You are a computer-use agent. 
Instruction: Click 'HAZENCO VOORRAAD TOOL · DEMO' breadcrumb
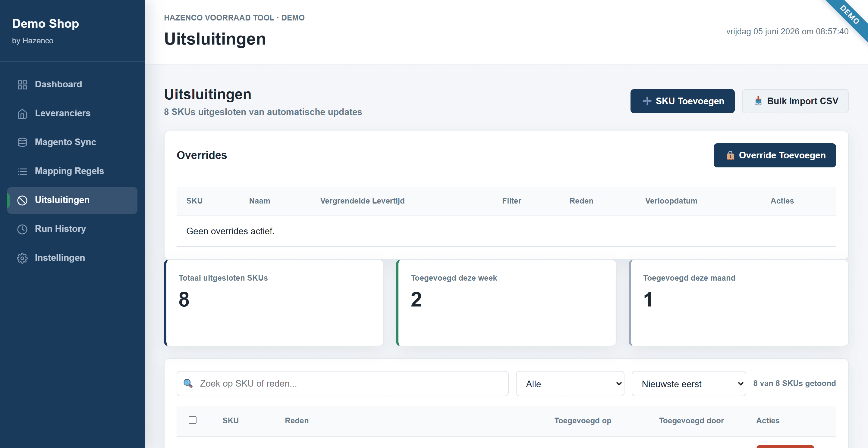[x=234, y=18]
